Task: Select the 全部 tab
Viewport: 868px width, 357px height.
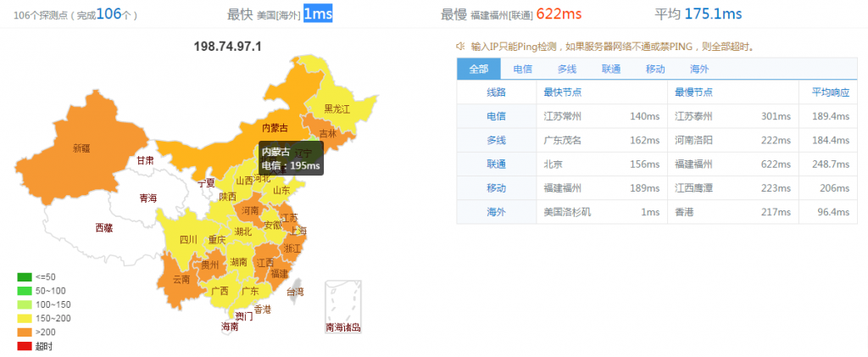Action: [x=478, y=69]
